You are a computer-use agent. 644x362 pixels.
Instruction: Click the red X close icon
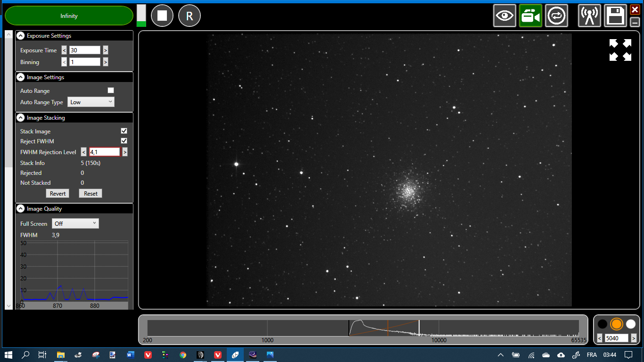pyautogui.click(x=635, y=9)
